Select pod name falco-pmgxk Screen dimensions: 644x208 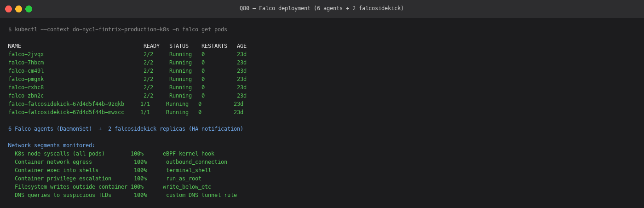coord(26,79)
